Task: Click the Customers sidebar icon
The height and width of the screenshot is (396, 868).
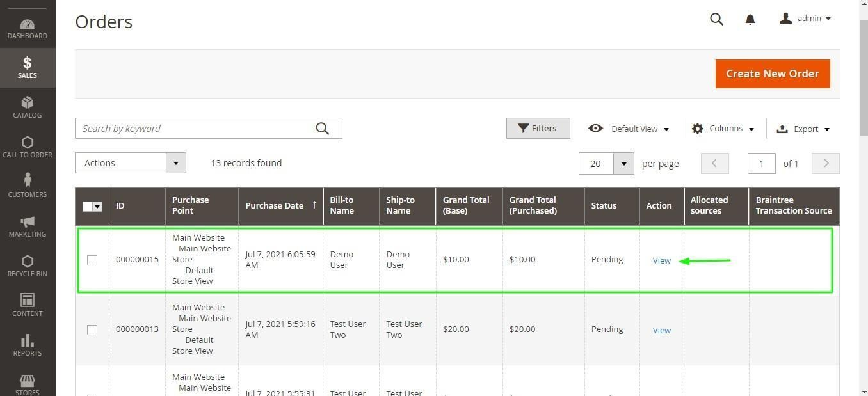Action: point(27,186)
